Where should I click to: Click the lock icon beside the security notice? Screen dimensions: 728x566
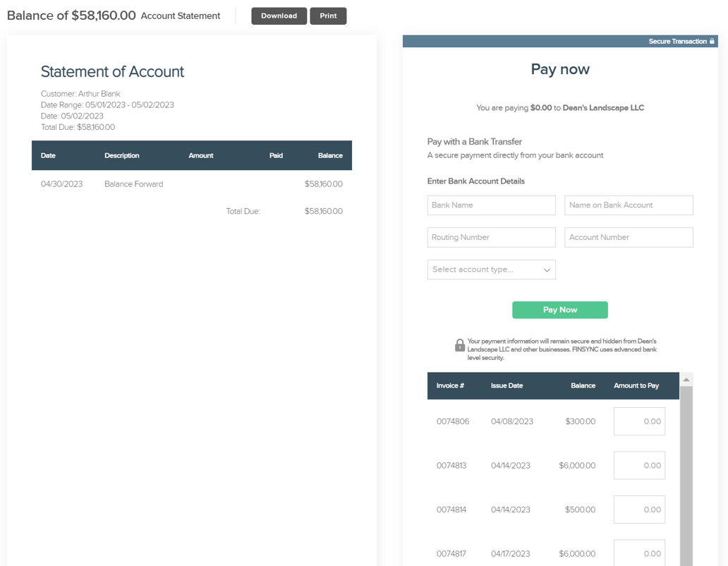459,345
